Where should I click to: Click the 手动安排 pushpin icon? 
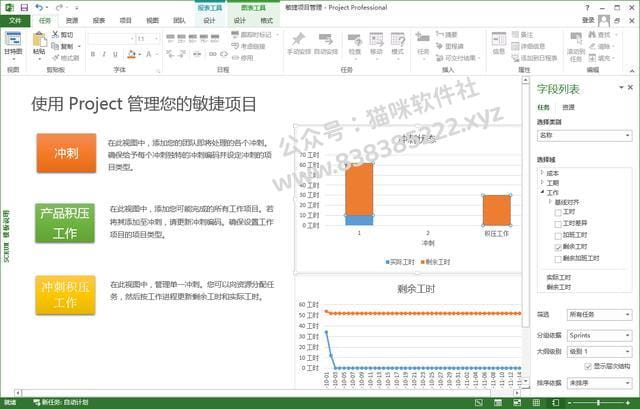(x=298, y=40)
